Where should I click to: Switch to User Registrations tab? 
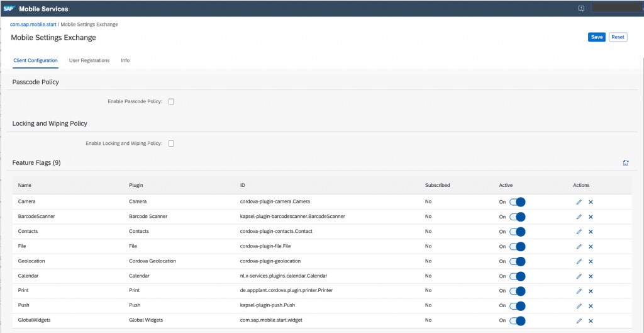point(89,60)
